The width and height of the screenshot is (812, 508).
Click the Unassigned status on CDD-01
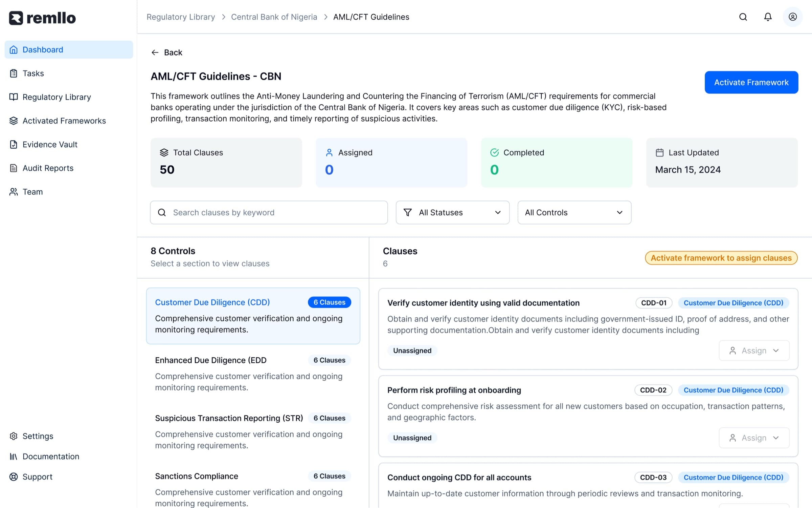[412, 351]
